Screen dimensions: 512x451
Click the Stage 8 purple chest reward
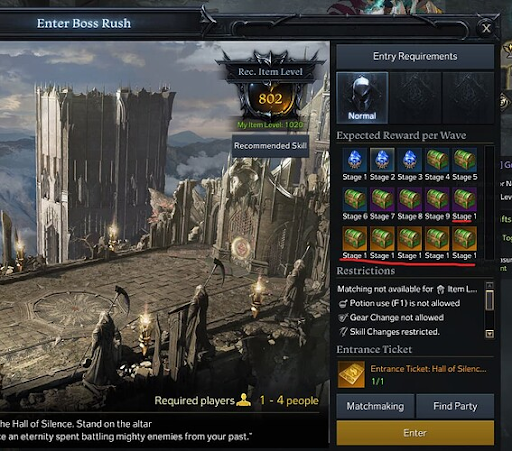pos(409,199)
